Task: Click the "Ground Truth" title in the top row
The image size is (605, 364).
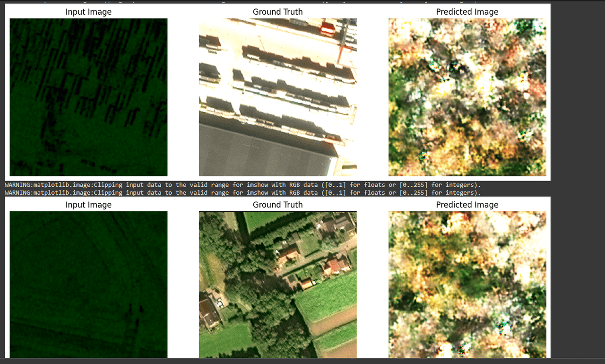Action: click(277, 12)
